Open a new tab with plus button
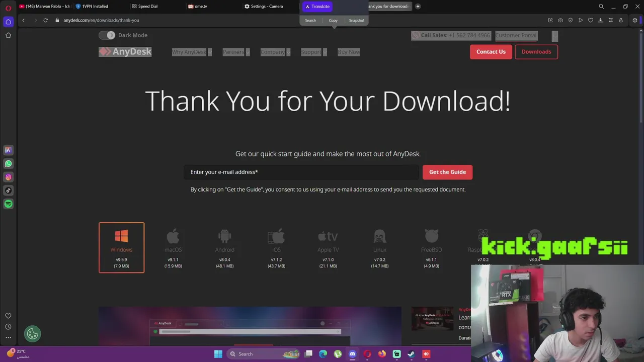The height and width of the screenshot is (362, 644). coord(418,7)
